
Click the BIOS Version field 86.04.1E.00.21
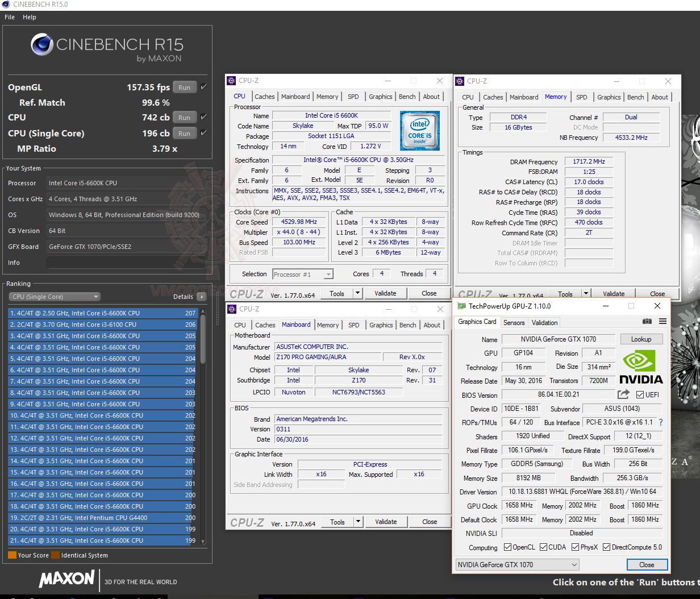tap(559, 394)
